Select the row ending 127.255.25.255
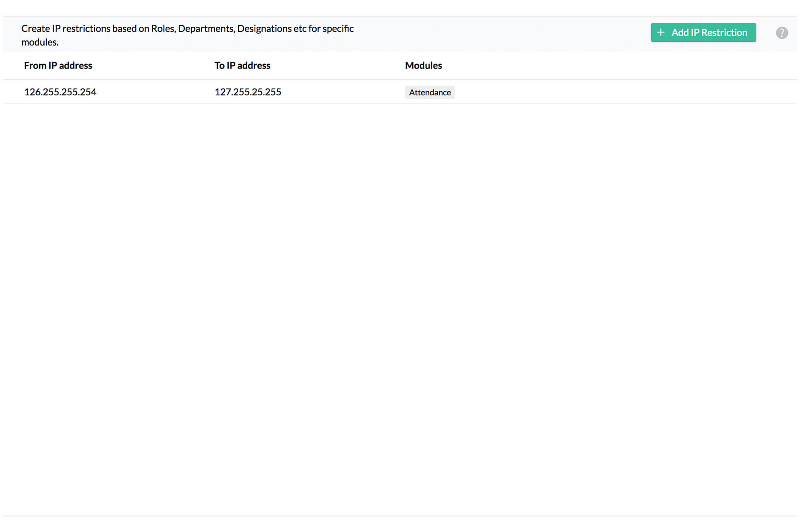The width and height of the screenshot is (800, 532). click(248, 92)
